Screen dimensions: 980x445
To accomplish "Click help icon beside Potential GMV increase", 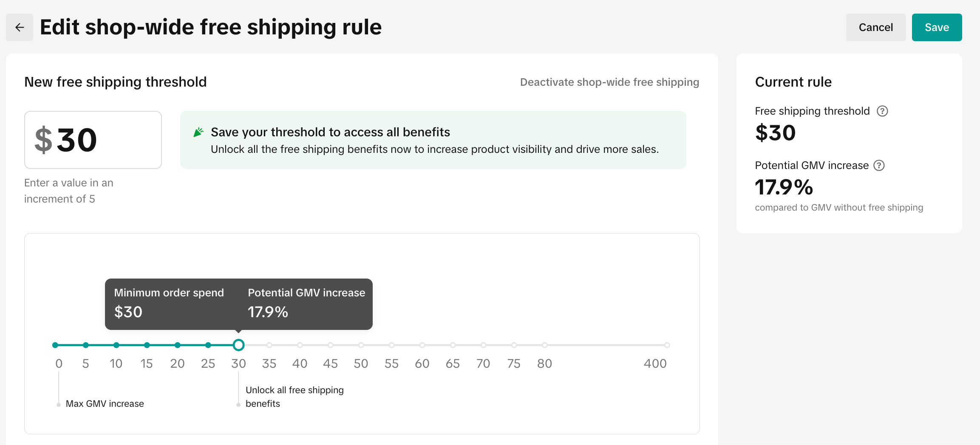I will 879,166.
